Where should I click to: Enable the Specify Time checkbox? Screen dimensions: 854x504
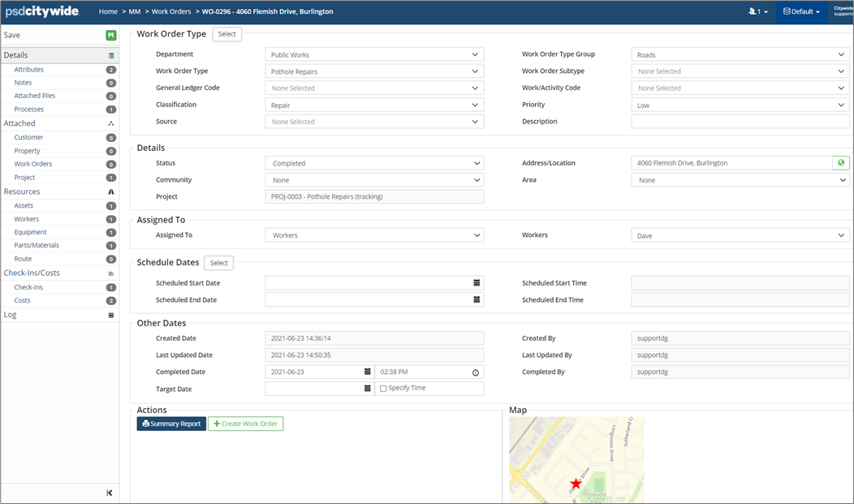(x=383, y=389)
